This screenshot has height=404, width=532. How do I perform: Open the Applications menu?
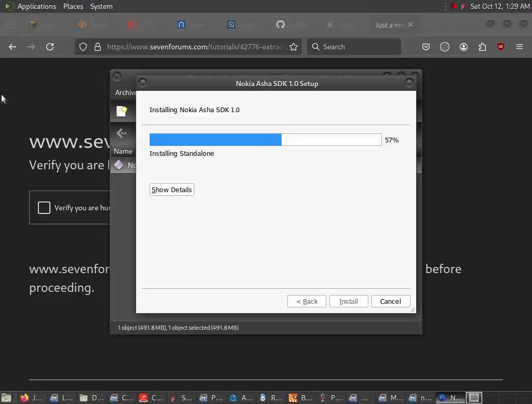tap(37, 6)
